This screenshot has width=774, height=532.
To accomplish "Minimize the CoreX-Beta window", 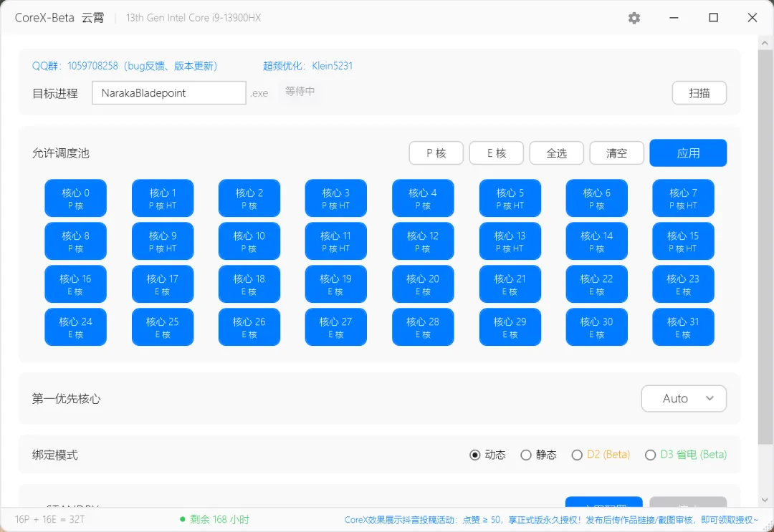I will tap(674, 18).
